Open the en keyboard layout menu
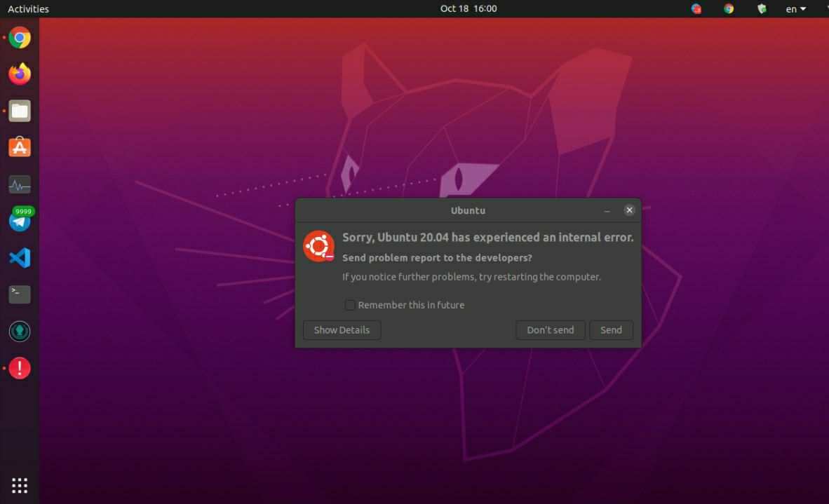The image size is (829, 504). pos(796,9)
